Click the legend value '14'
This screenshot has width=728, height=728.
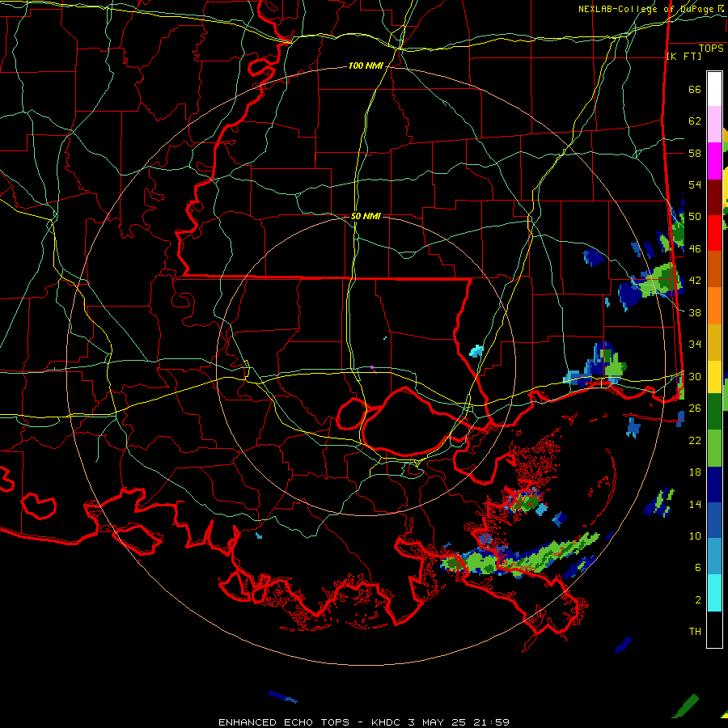click(695, 504)
